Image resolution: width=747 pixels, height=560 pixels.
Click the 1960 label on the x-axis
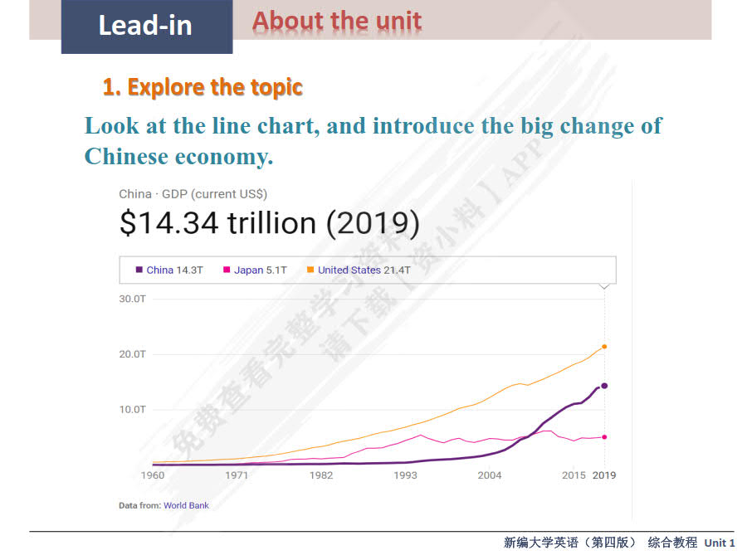153,475
